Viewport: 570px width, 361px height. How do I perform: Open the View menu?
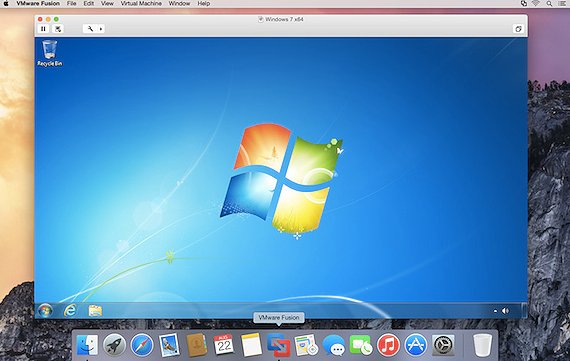click(107, 3)
